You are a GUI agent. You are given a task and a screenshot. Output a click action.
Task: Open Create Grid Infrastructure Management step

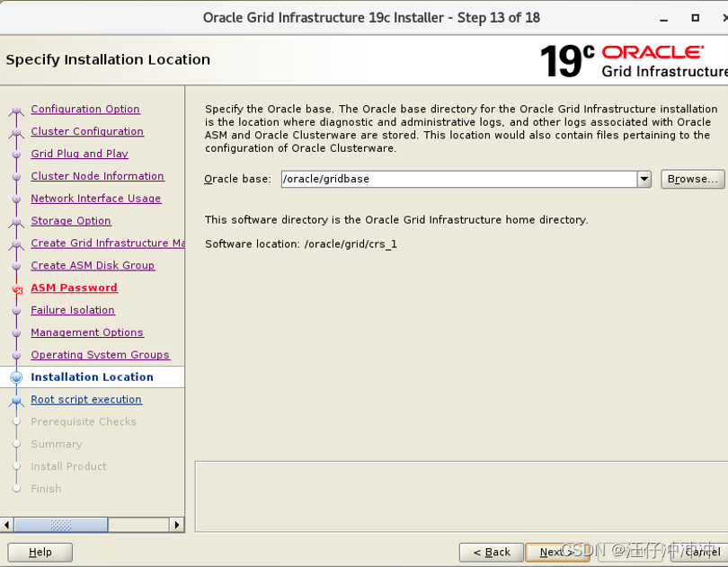(x=108, y=243)
